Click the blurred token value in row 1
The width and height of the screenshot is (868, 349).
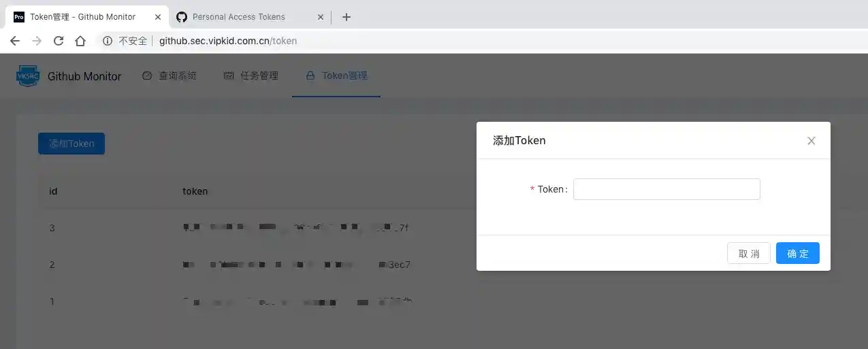point(298,301)
